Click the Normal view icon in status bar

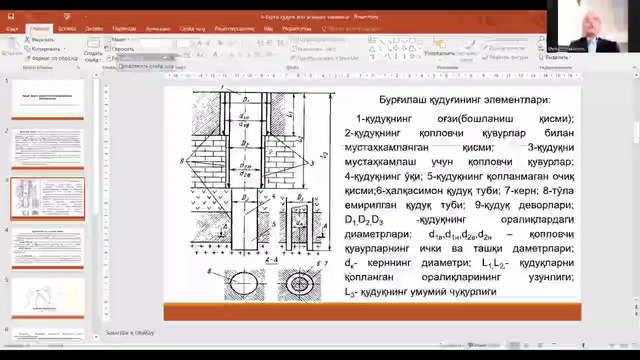(515, 345)
